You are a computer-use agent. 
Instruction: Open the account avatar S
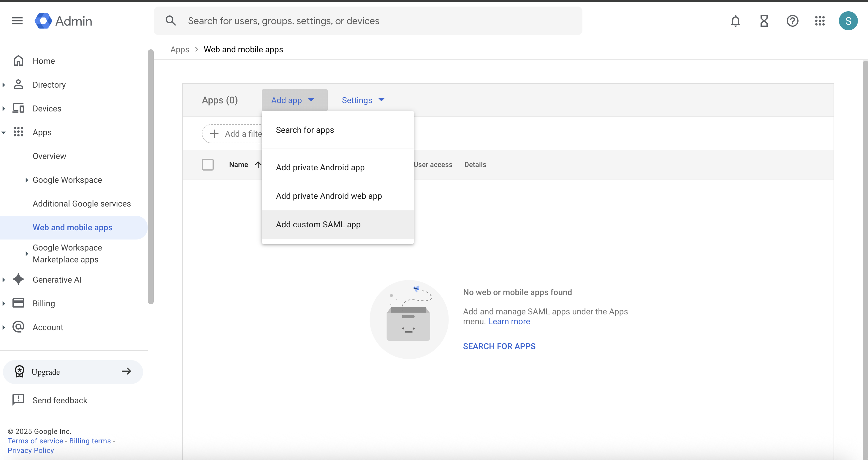[x=848, y=21]
